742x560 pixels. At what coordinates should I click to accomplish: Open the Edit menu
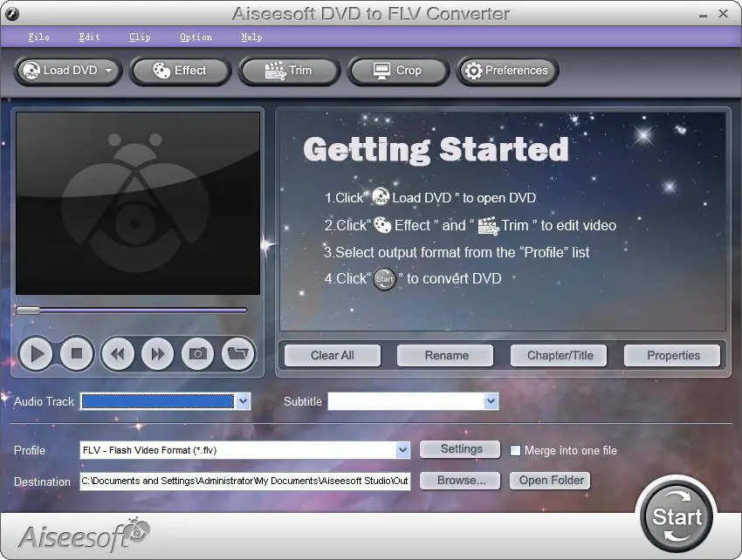coord(89,37)
